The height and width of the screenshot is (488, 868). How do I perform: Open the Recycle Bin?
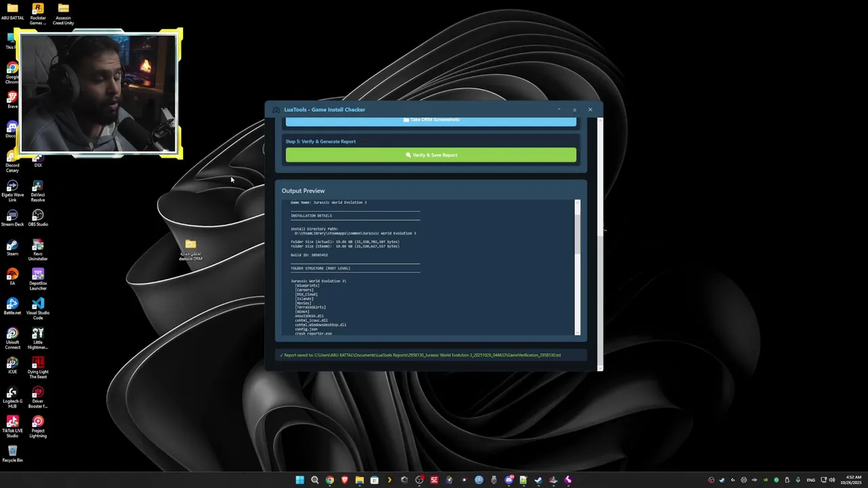click(12, 453)
